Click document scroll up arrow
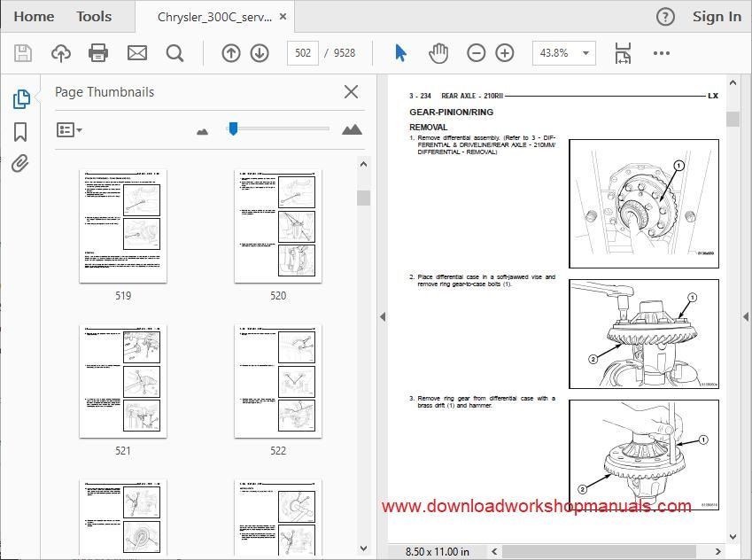This screenshot has width=752, height=560. click(x=733, y=82)
